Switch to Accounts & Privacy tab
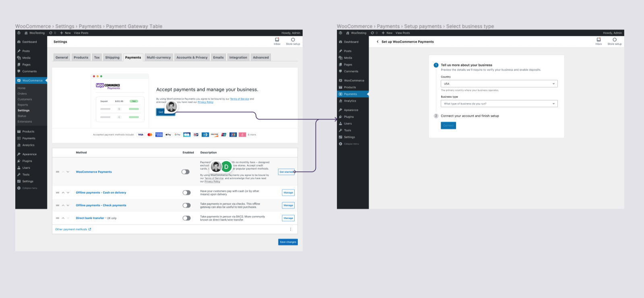 pyautogui.click(x=192, y=58)
